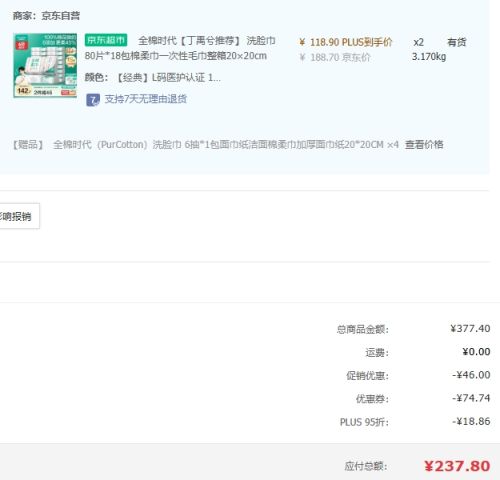Viewport: 500px width, 480px height.
Task: Open the 全棉时代 洗脸巾 product title link
Action: (x=180, y=48)
